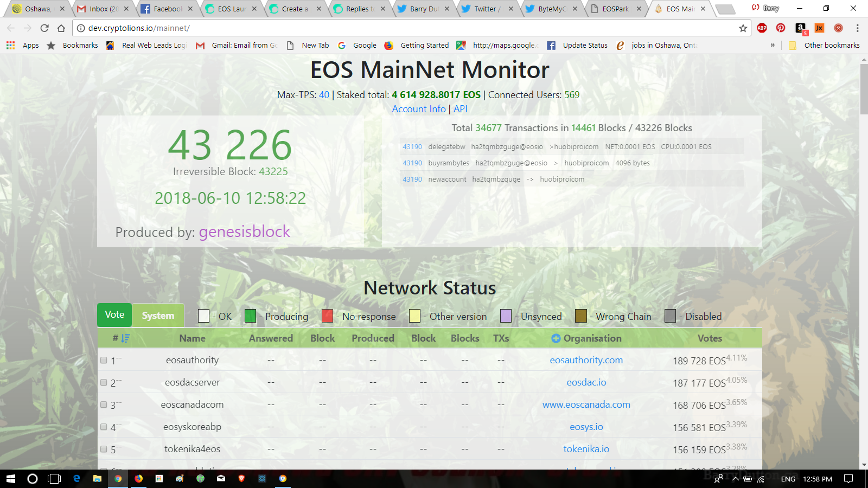Switch to the Facebook browser tab

[x=167, y=9]
